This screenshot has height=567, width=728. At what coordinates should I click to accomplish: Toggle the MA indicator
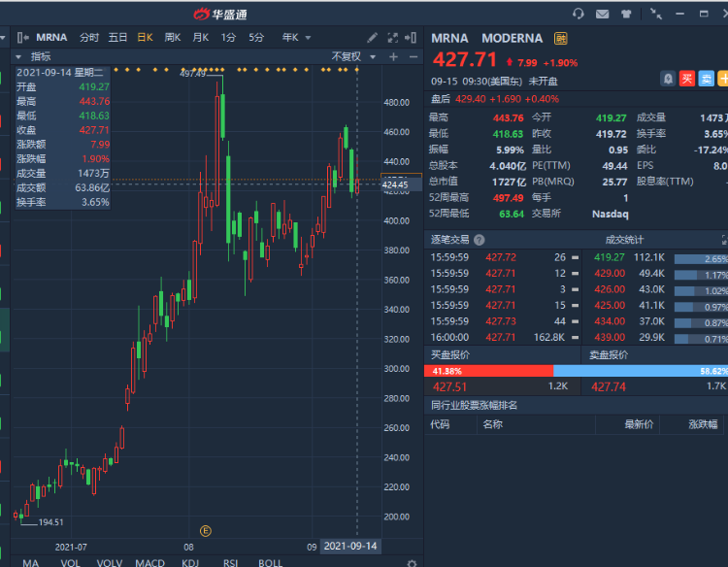(x=31, y=563)
